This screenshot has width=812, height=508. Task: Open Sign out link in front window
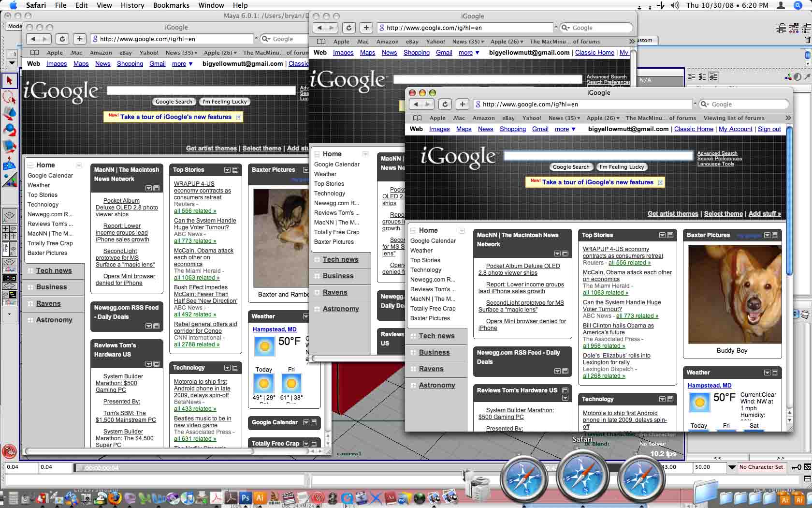[769, 129]
